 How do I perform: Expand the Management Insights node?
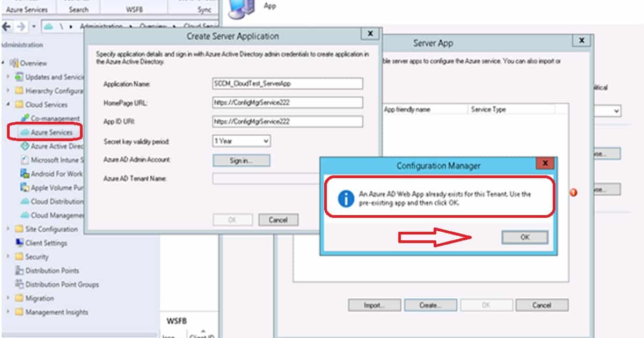[x=8, y=312]
